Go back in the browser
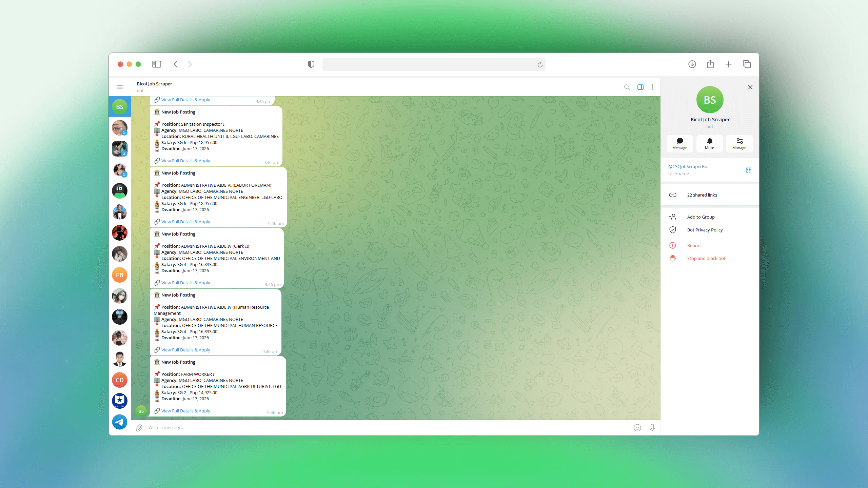The height and width of the screenshot is (488, 868). point(175,64)
